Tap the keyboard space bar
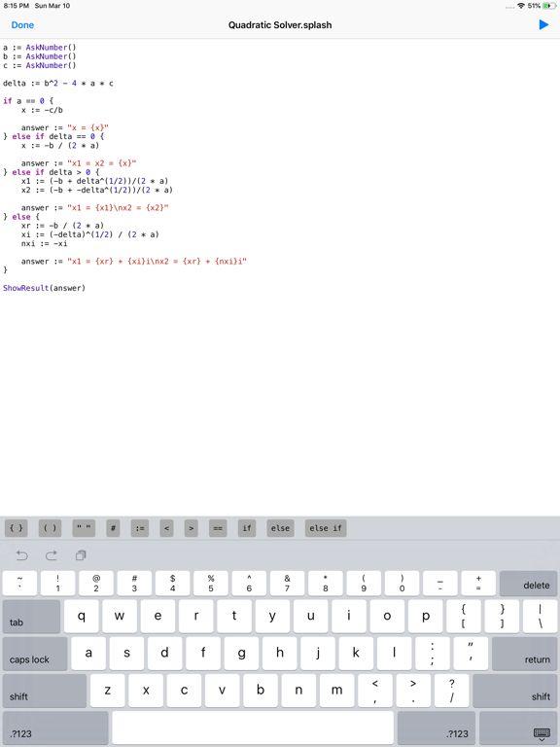The width and height of the screenshot is (560, 747). pyautogui.click(x=253, y=728)
